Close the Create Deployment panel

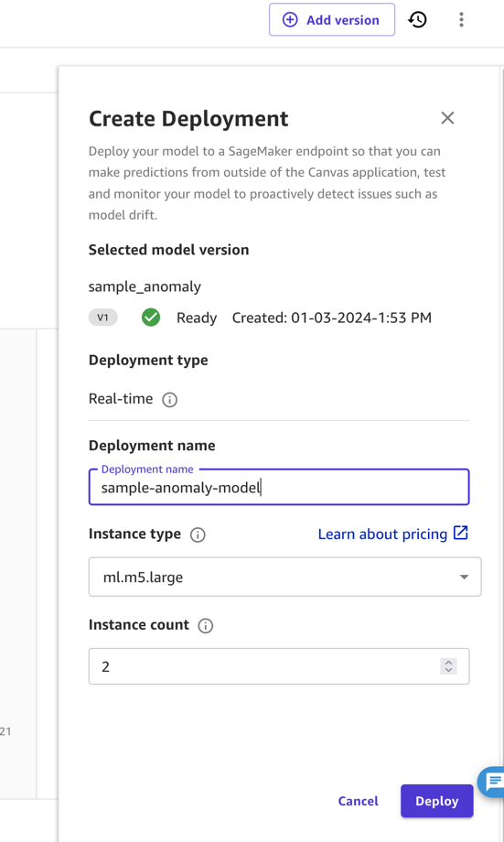[x=447, y=118]
